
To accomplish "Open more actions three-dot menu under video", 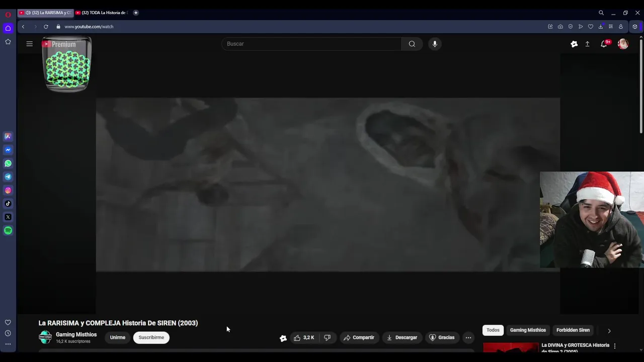I will coord(468,337).
